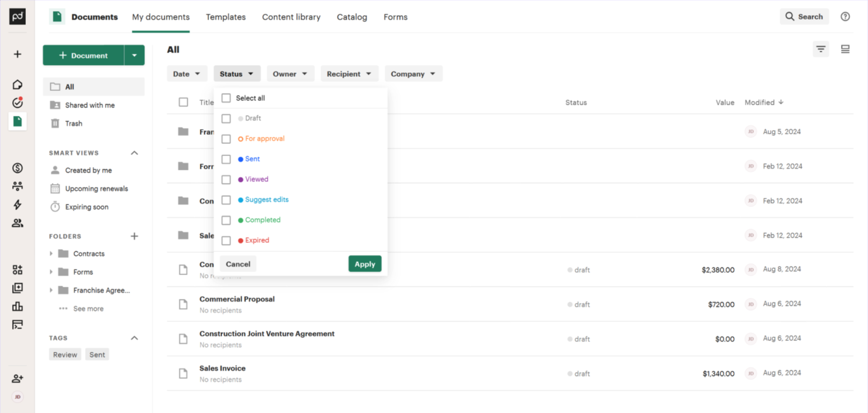Click the filter icon above the document list
This screenshot has height=413, width=868.
click(820, 49)
